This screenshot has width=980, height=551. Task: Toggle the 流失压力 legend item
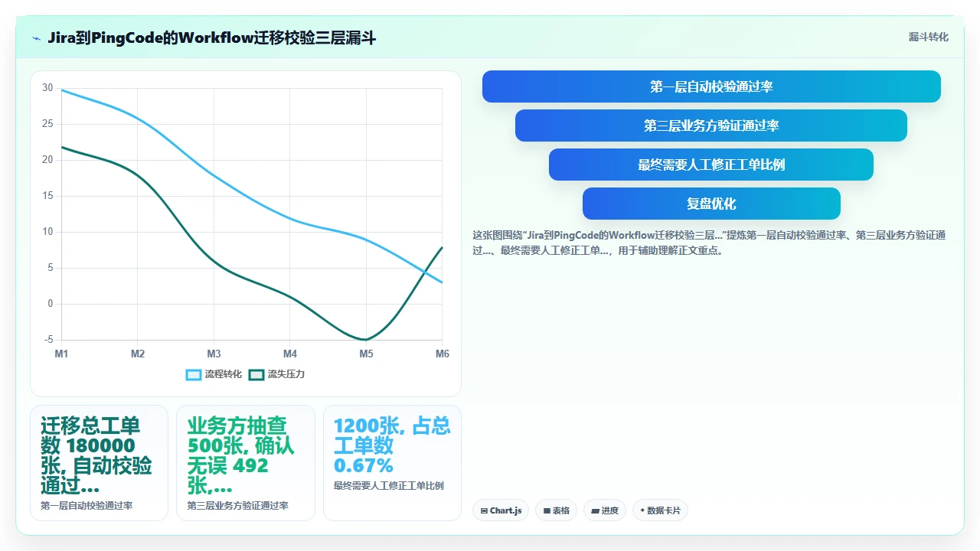277,374
